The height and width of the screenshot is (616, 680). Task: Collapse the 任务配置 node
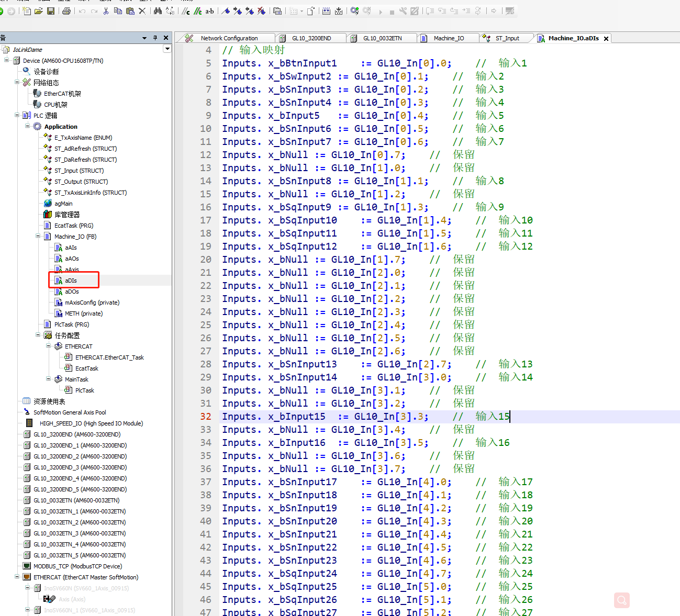click(38, 335)
